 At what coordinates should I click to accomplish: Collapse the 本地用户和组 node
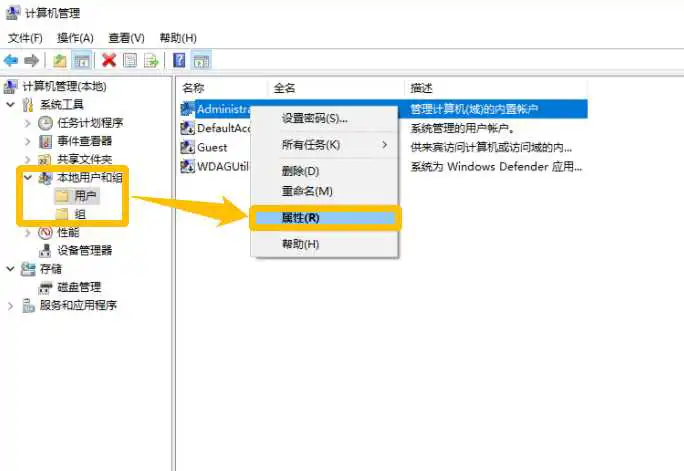point(28,178)
